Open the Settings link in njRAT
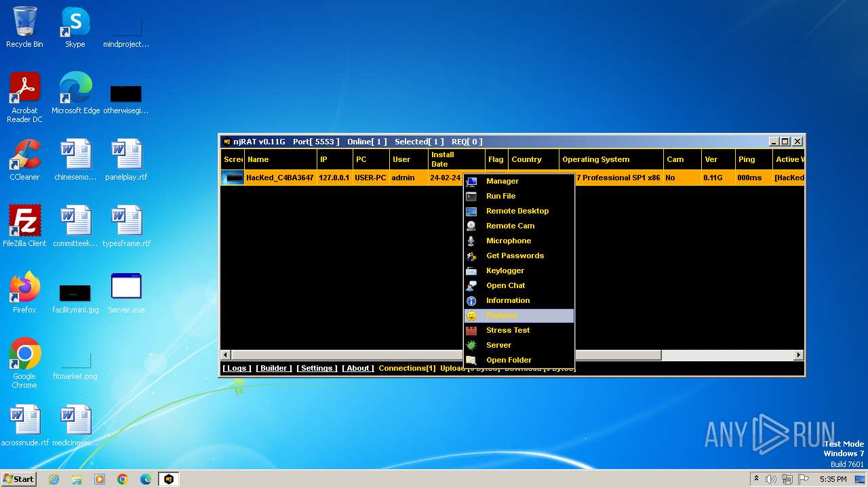868x488 pixels. pos(317,368)
